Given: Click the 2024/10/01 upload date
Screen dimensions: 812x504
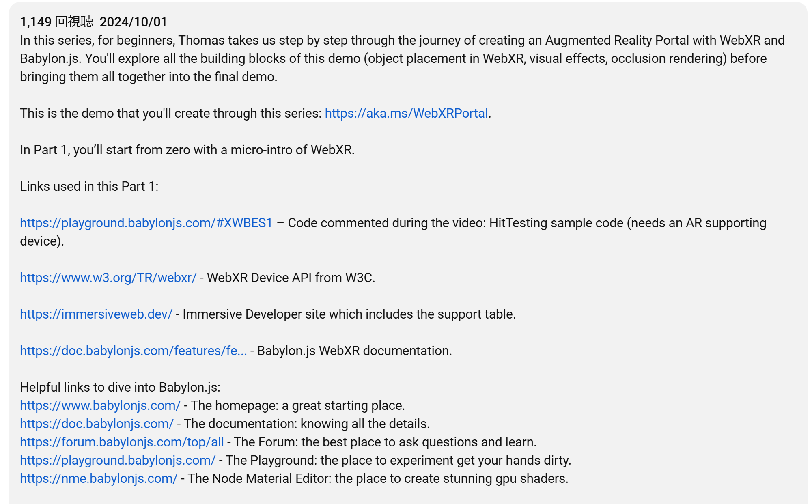Looking at the screenshot, I should [x=134, y=22].
